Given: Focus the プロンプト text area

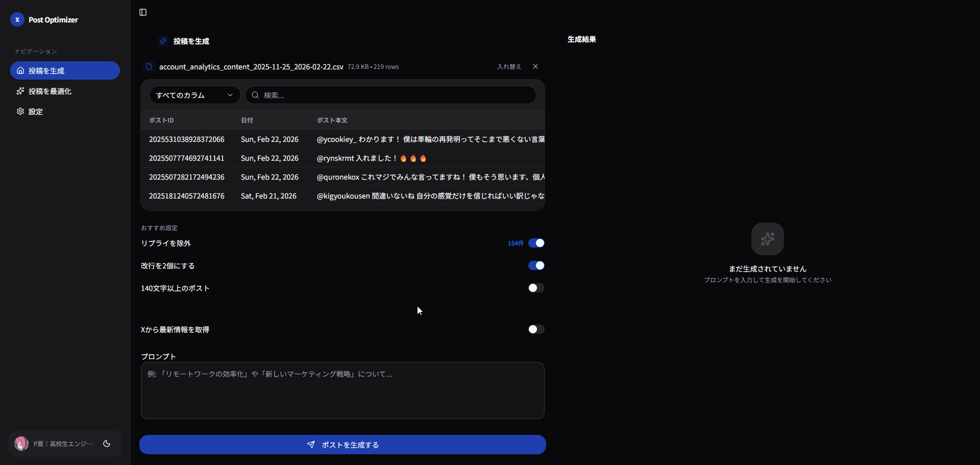Looking at the screenshot, I should [x=342, y=390].
